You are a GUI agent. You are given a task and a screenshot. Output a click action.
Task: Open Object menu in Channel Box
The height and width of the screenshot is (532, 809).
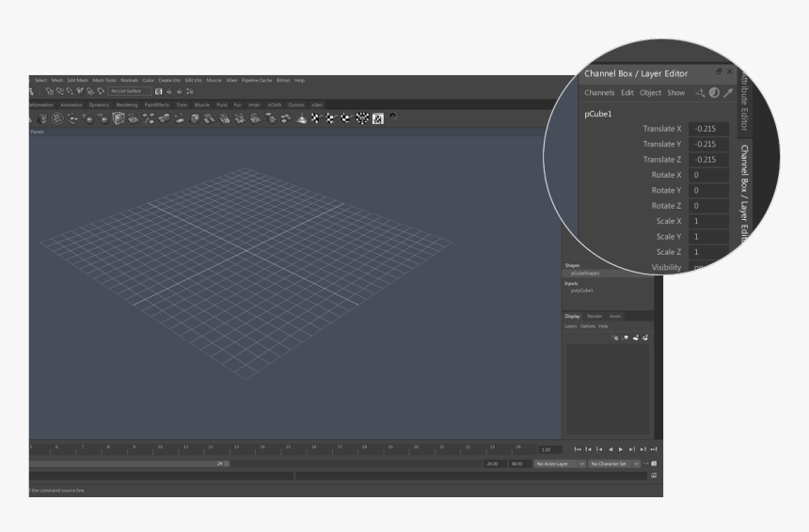tap(650, 93)
